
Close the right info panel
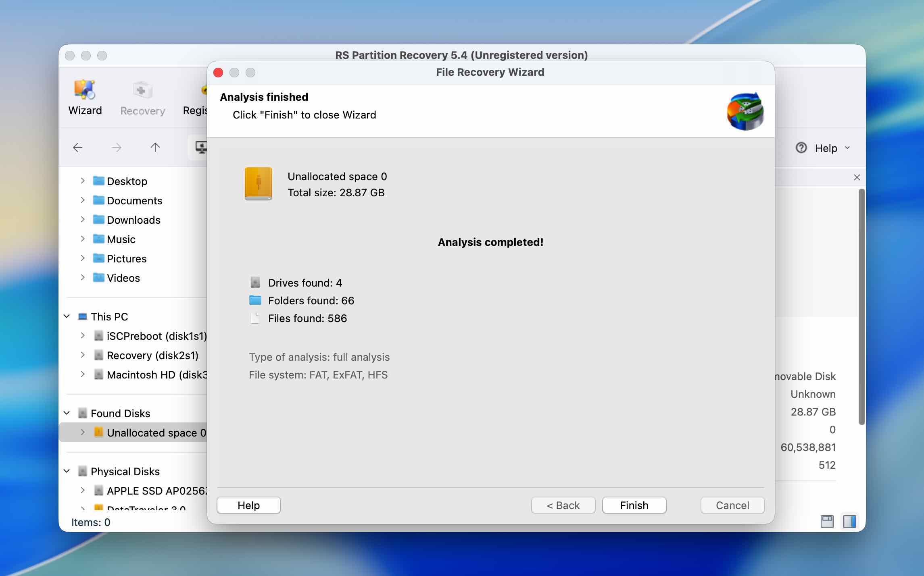pos(857,177)
